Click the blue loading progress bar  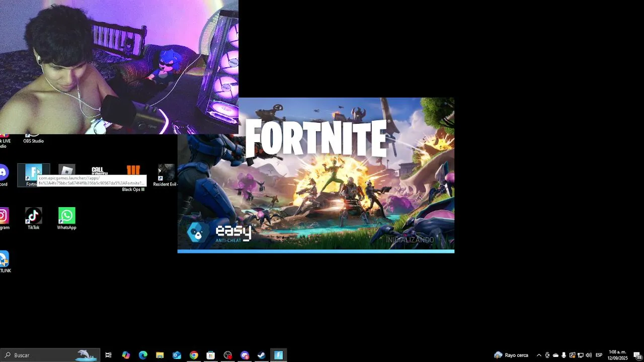(x=316, y=251)
